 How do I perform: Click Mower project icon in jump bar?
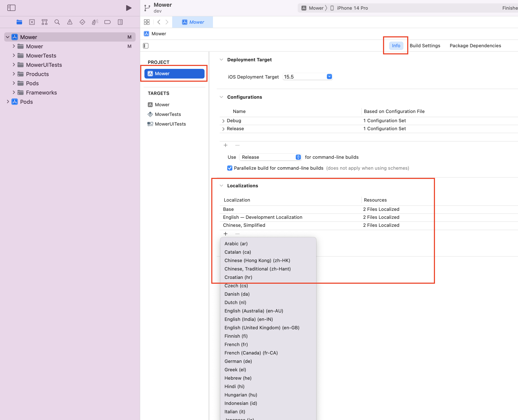tap(147, 34)
